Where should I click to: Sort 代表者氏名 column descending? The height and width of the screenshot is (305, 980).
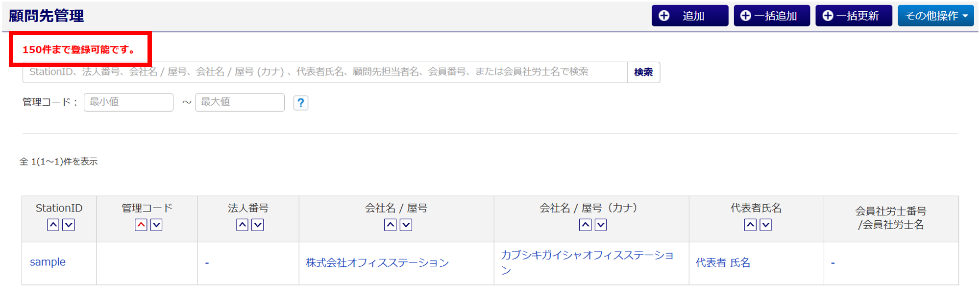[x=765, y=225]
